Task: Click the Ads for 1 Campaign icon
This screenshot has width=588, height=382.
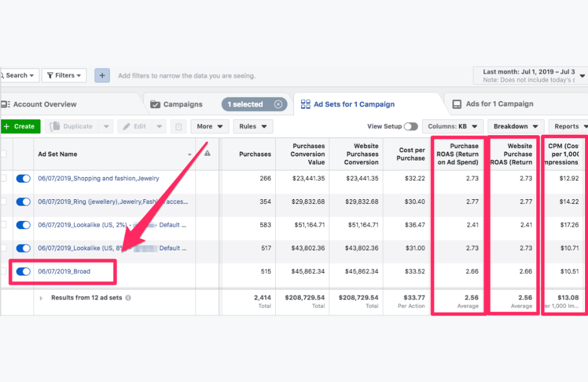Action: click(457, 104)
